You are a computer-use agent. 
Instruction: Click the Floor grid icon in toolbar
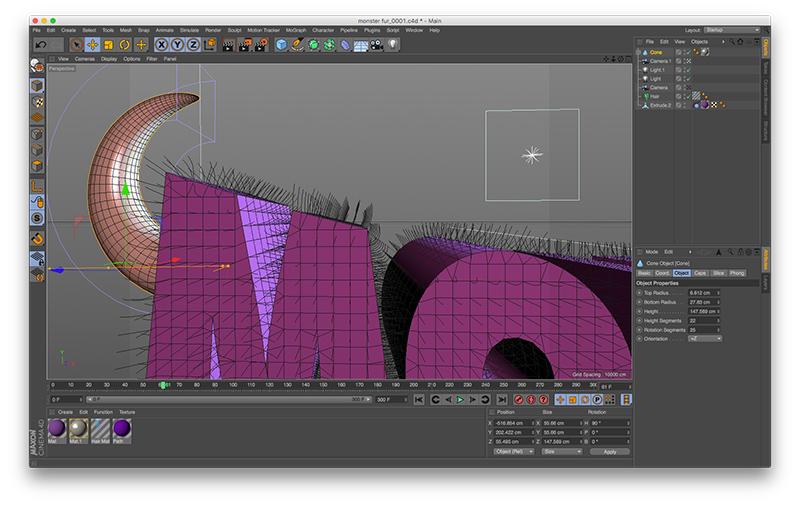(360, 44)
